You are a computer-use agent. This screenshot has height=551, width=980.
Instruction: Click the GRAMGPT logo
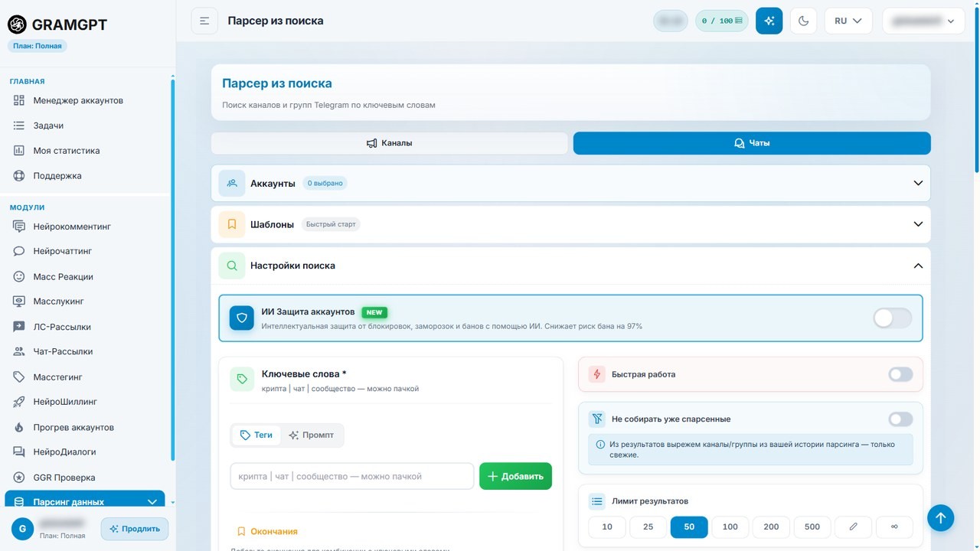(57, 24)
